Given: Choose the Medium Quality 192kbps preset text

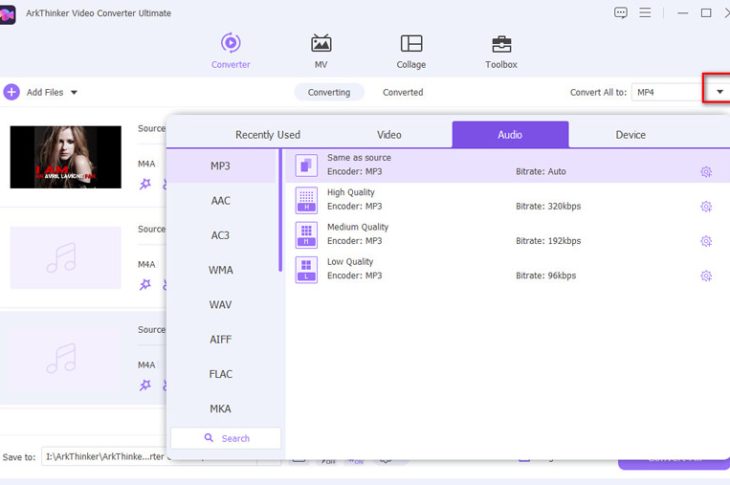Looking at the screenshot, I should pos(358,227).
